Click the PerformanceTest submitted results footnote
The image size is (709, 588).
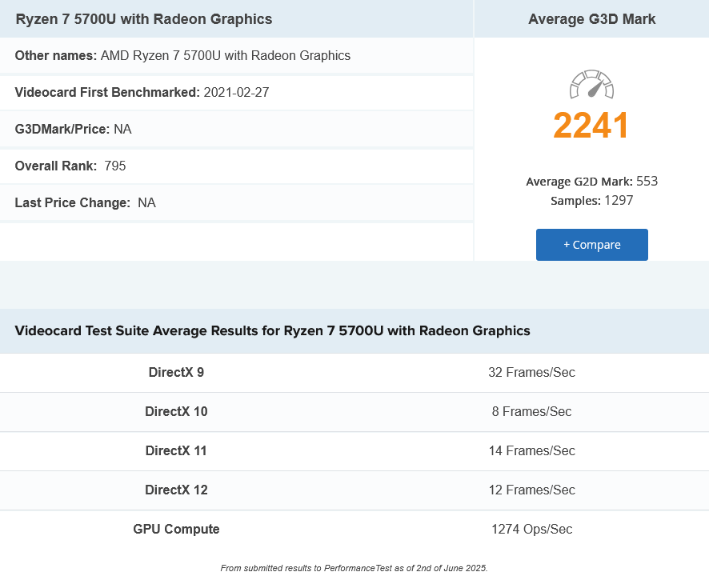354,568
